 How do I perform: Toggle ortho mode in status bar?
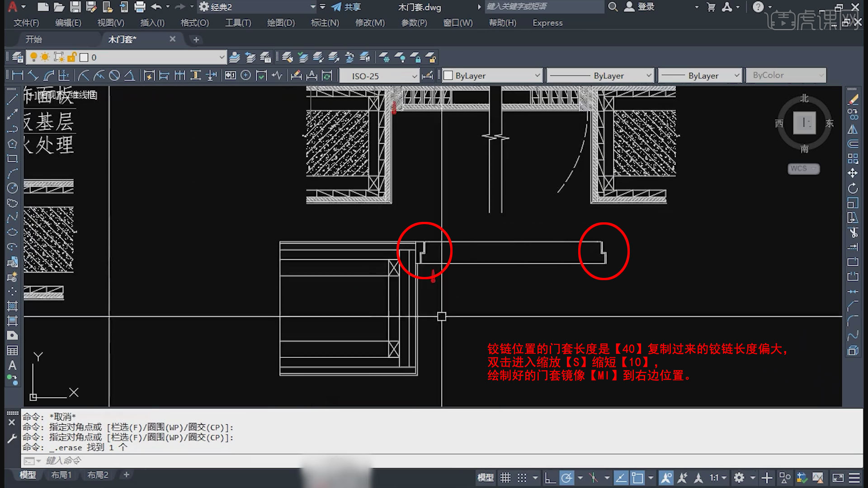[550, 478]
